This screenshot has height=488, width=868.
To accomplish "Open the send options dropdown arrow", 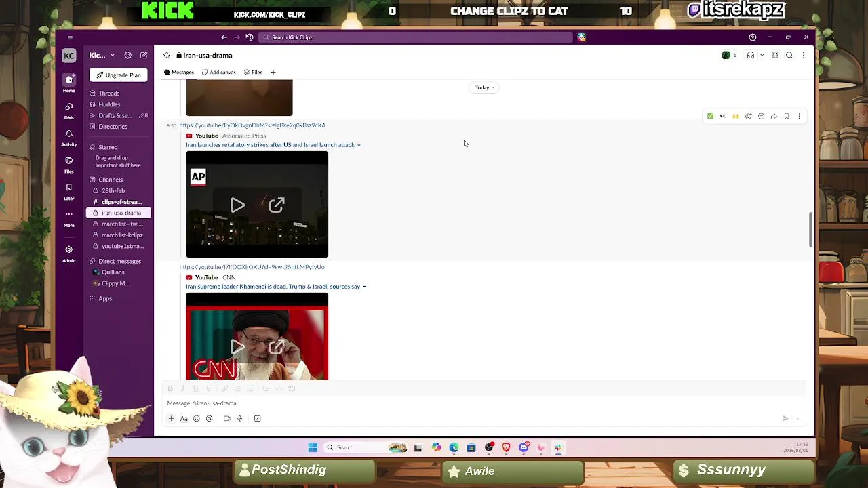I will [798, 419].
